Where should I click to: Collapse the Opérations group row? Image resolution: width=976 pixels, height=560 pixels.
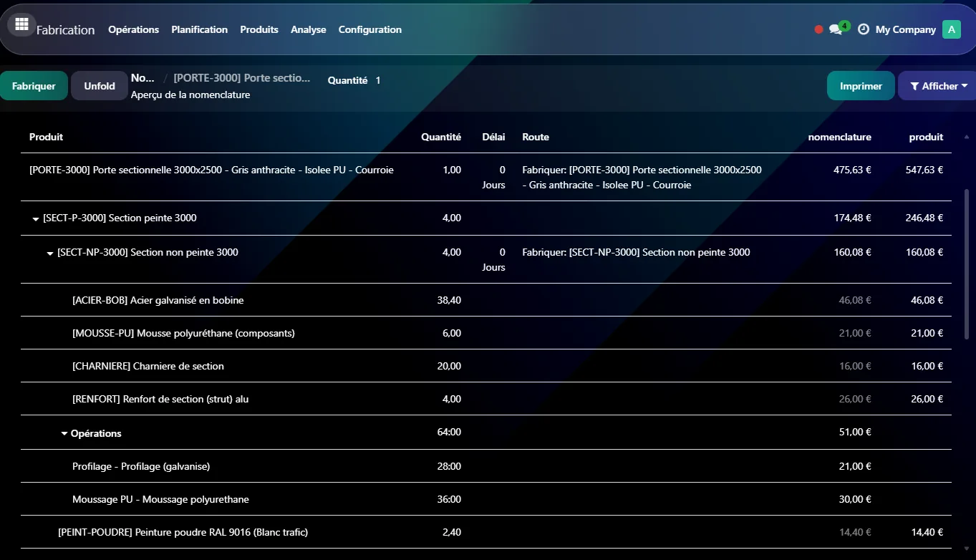point(64,434)
